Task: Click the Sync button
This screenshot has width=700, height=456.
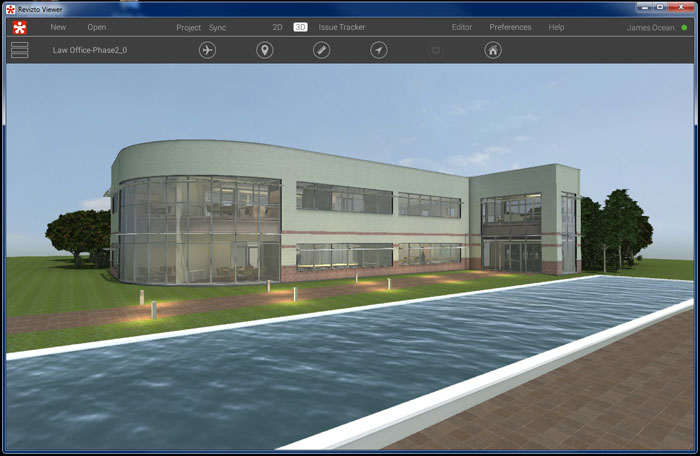Action: coord(217,28)
